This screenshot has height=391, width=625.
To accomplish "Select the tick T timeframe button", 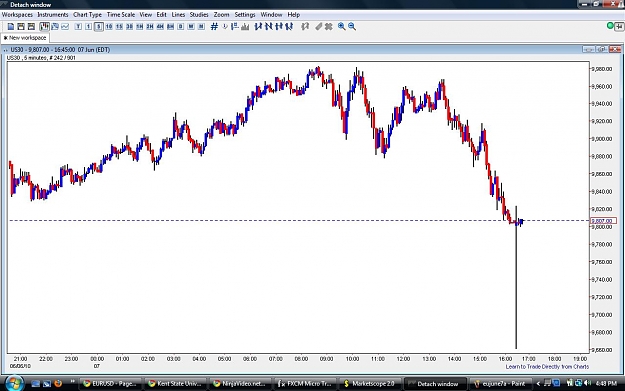I will [x=78, y=27].
